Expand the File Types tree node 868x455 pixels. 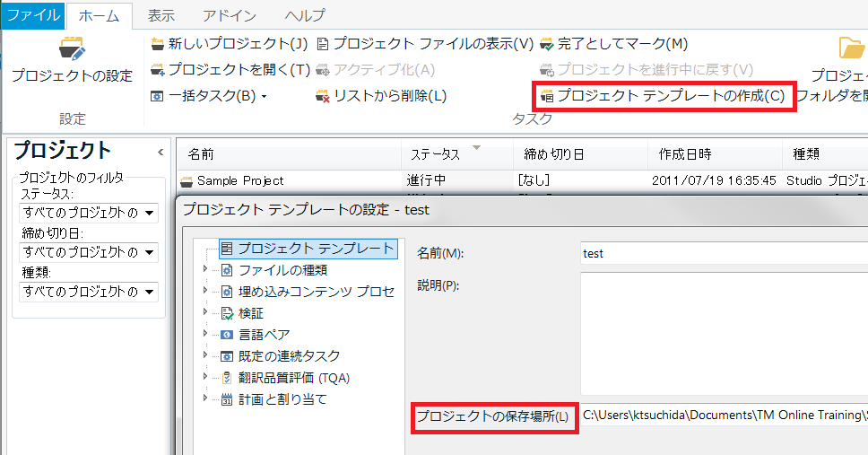205,269
